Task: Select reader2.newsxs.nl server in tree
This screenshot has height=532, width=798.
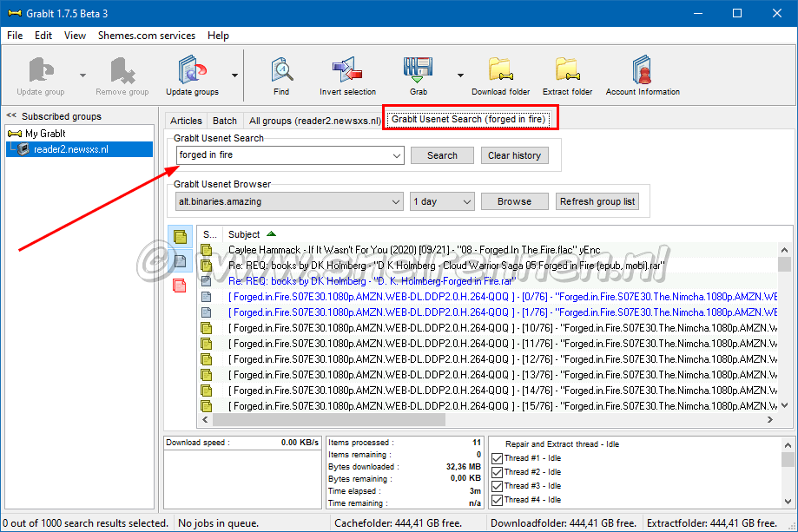Action: tap(70, 149)
